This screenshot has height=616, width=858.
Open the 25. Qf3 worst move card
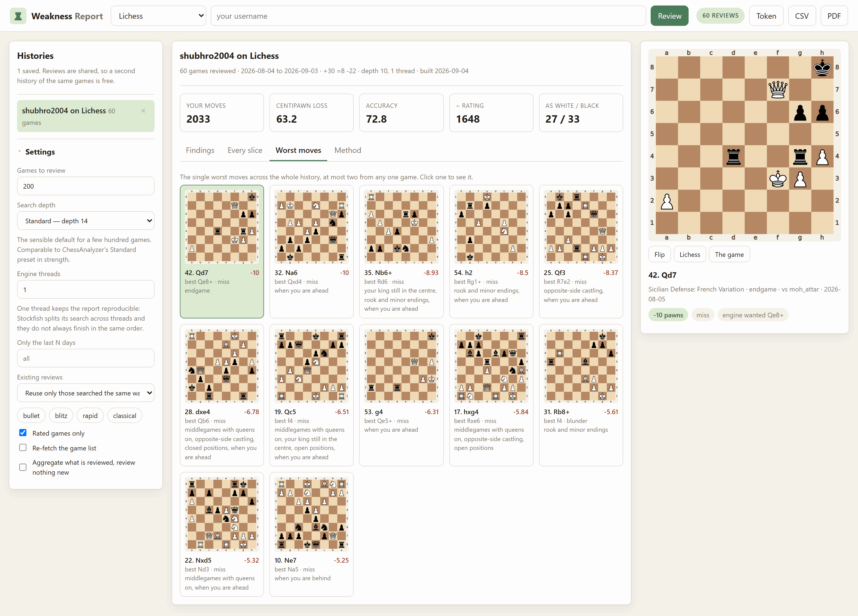[581, 252]
